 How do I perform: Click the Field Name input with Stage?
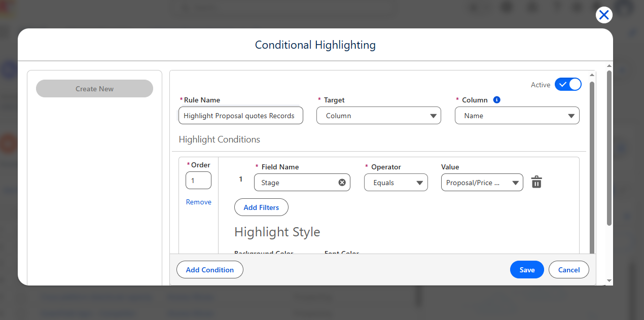[x=302, y=183]
